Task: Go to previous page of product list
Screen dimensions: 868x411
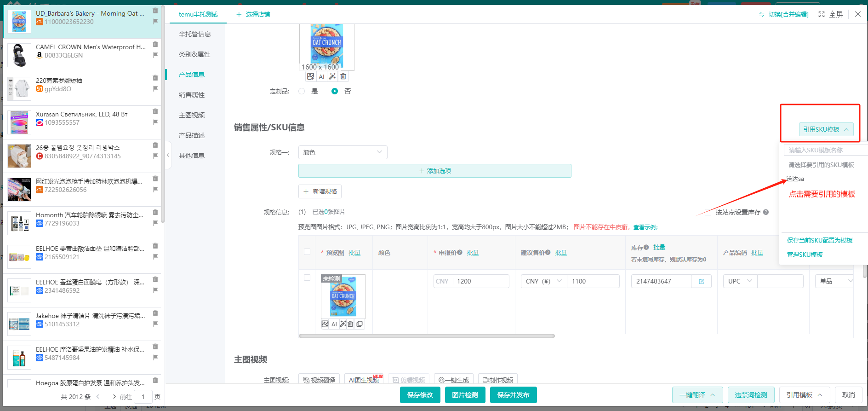Action: coord(98,396)
